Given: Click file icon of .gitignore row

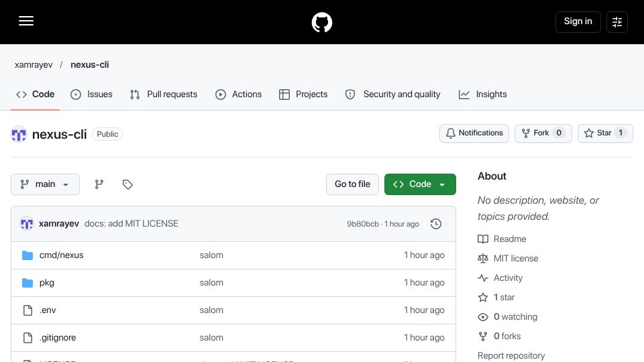Looking at the screenshot, I should click(28, 338).
